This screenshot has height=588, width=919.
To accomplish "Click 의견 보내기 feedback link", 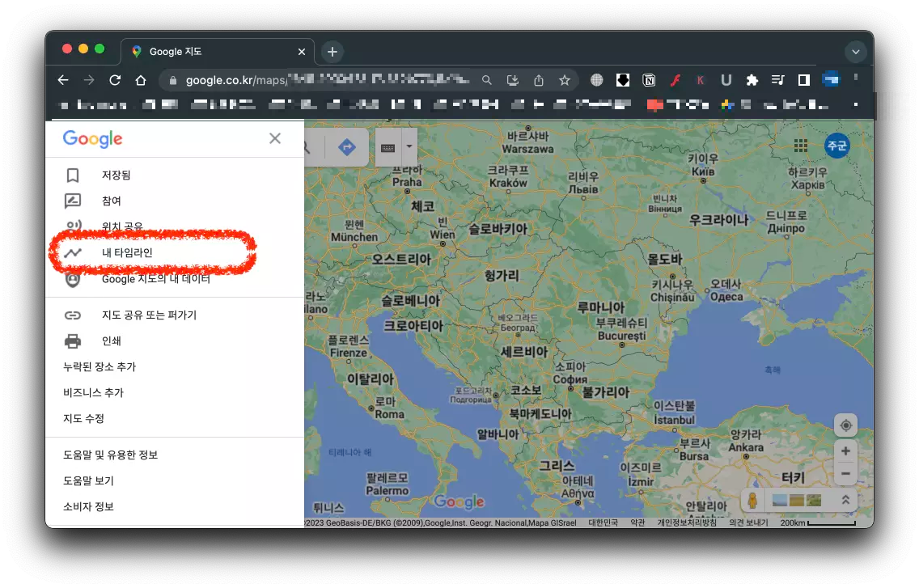I will [748, 523].
